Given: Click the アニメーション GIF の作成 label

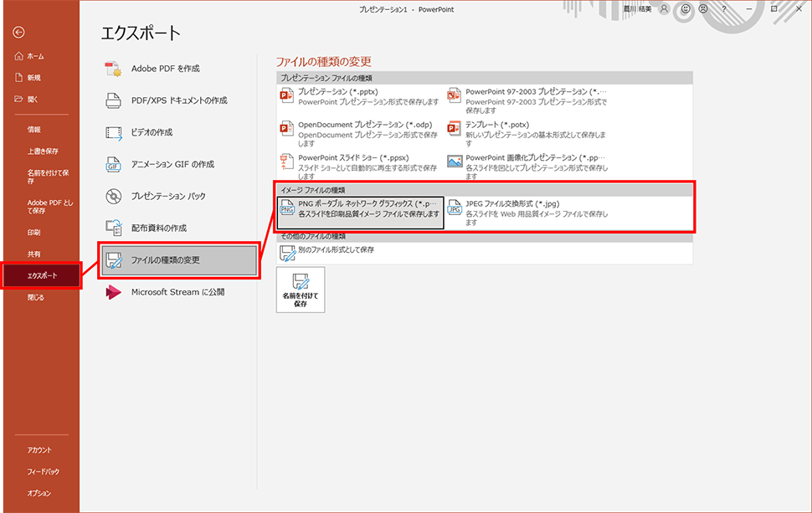Looking at the screenshot, I should 172,165.
